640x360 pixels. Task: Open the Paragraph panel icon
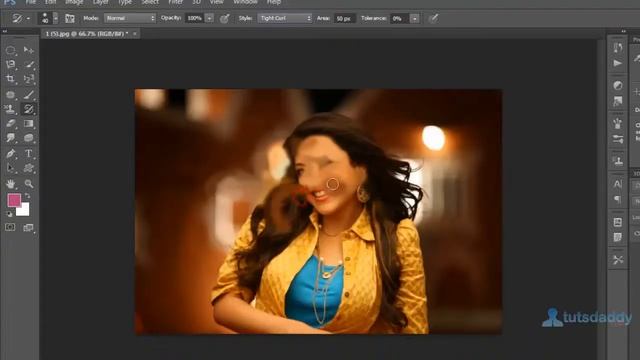(x=618, y=199)
